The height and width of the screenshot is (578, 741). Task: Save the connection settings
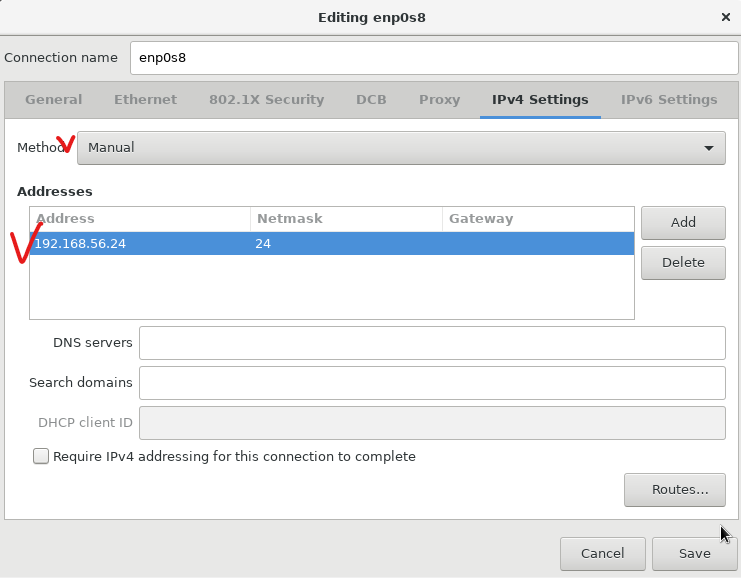694,553
